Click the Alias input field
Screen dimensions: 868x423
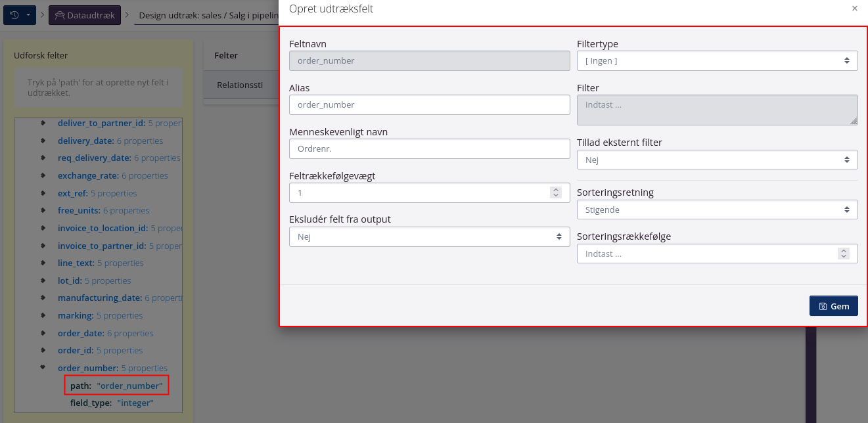pyautogui.click(x=429, y=105)
